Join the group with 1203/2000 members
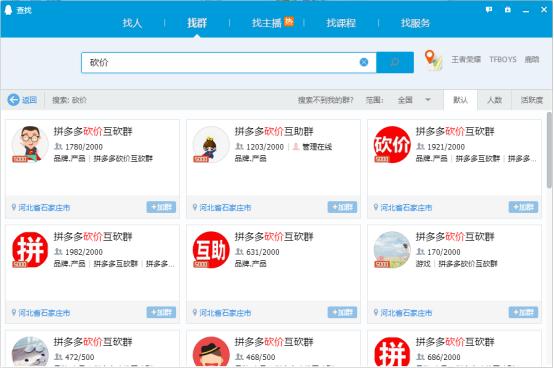 (342, 207)
